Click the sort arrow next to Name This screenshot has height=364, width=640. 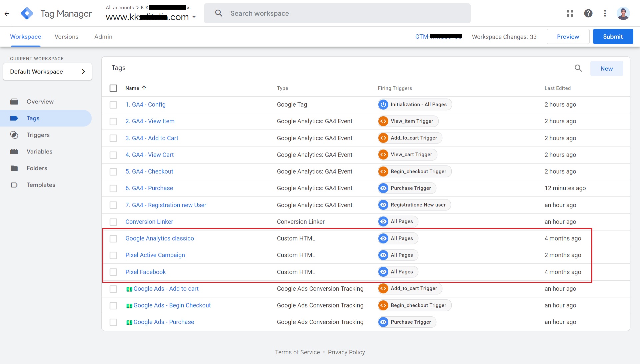[144, 88]
